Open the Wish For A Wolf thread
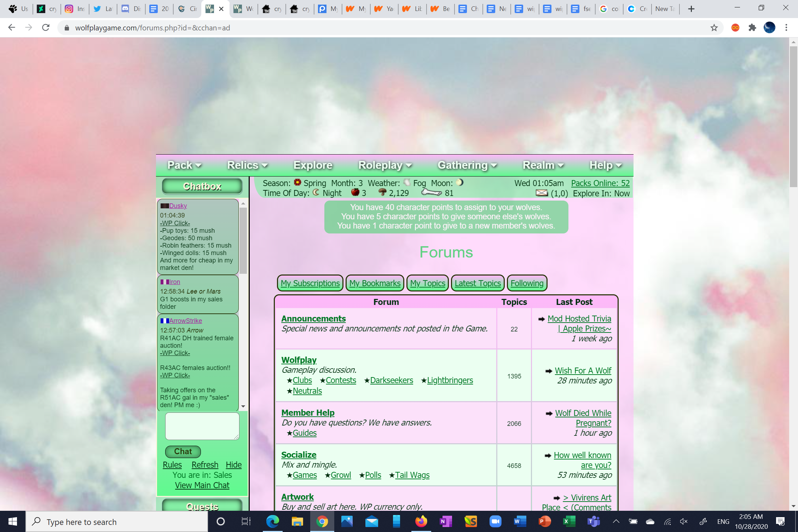This screenshot has width=798, height=532. (x=583, y=371)
